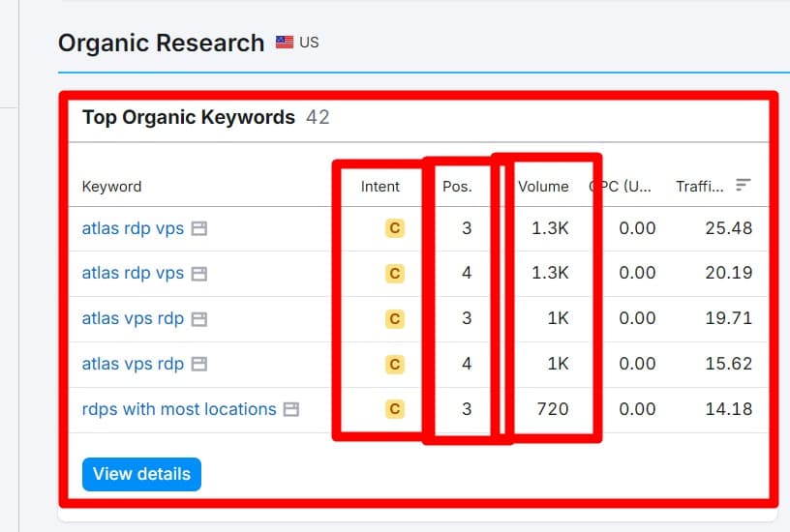
Task: Click volume 1K in the 15.62 traffic row
Action: [559, 364]
